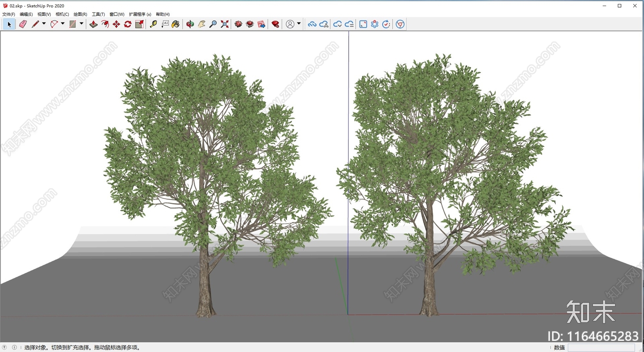Click the blue hexagon cluster extension icon
This screenshot has height=352, width=644.
pyautogui.click(x=375, y=25)
